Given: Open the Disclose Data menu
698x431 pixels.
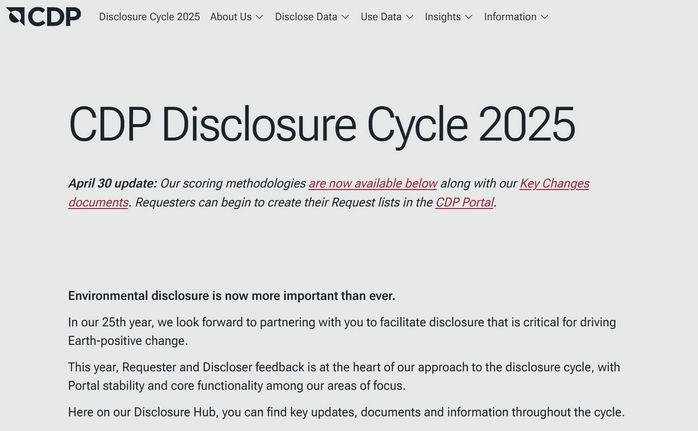Looking at the screenshot, I should coord(305,17).
